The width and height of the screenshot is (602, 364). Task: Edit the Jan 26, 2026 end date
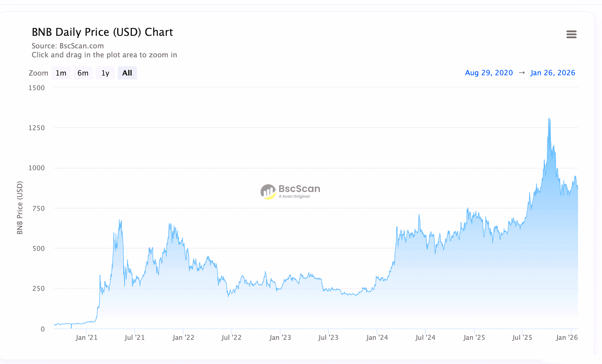(x=553, y=73)
